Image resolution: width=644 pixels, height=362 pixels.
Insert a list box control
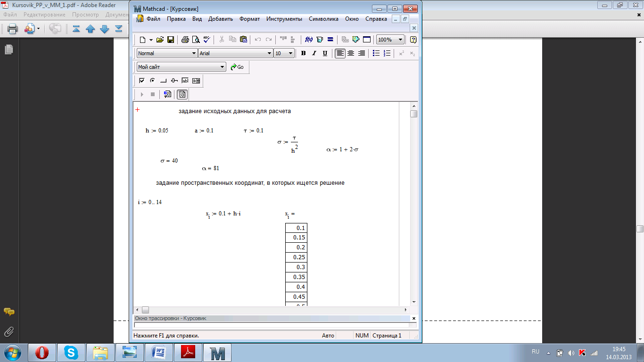coord(196,81)
